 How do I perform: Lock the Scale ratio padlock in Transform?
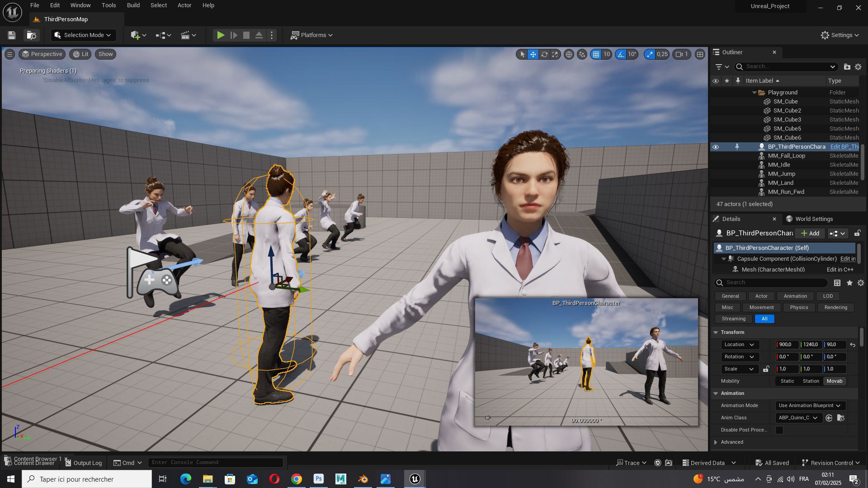[766, 369]
